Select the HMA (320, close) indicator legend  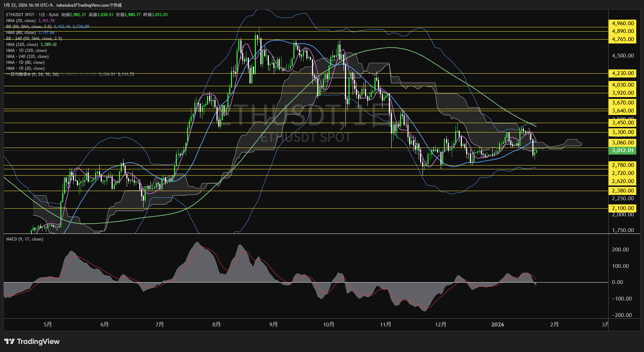point(22,45)
